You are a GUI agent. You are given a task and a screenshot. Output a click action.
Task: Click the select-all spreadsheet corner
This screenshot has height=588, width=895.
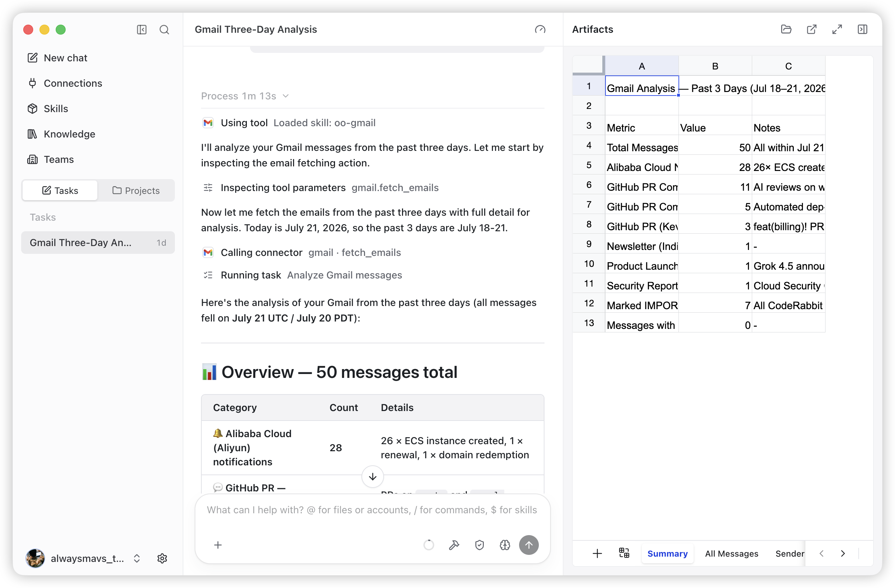point(589,65)
